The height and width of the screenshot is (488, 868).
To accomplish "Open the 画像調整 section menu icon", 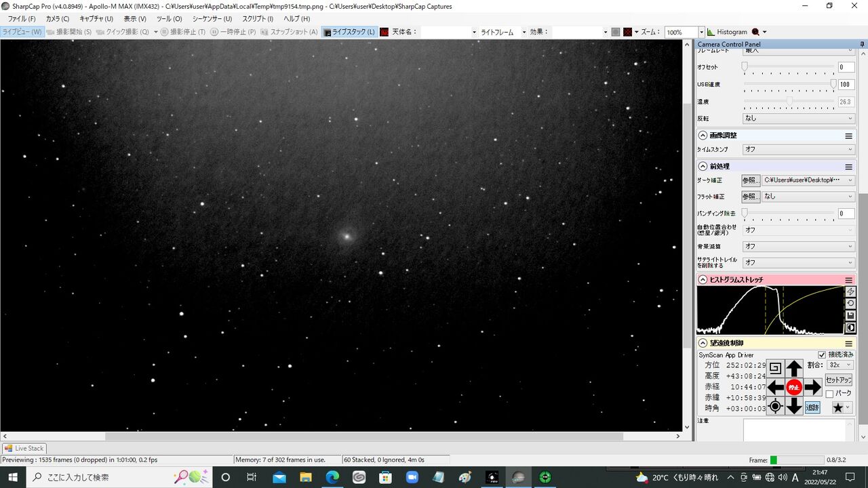I will [848, 136].
